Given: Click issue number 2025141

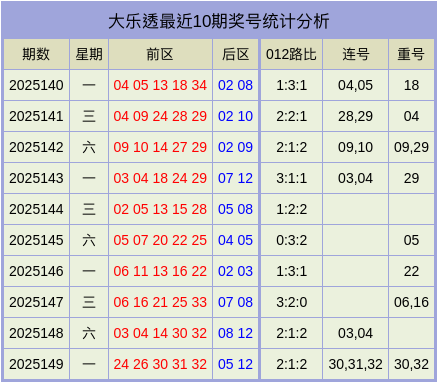Looking at the screenshot, I should [36, 116].
